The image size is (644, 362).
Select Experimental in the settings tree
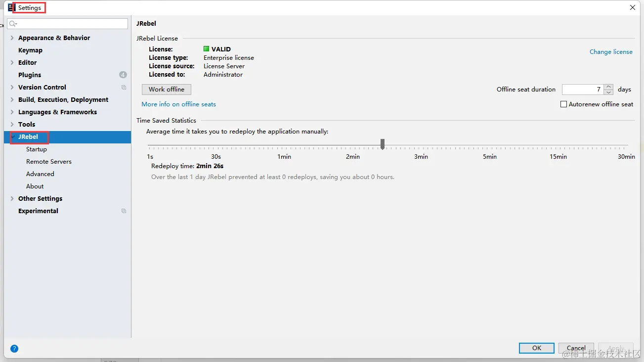pos(38,211)
